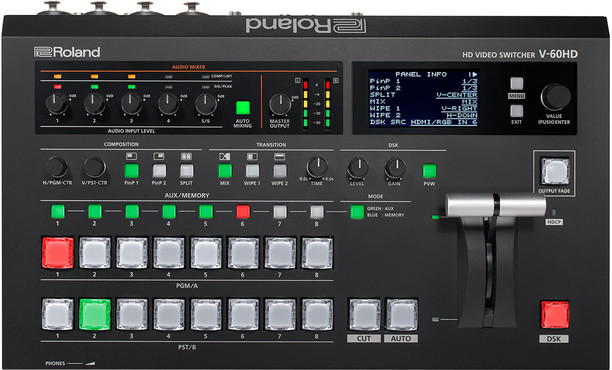Click the V/PST-CTR composition knob
The image size is (612, 370).
coord(94,168)
